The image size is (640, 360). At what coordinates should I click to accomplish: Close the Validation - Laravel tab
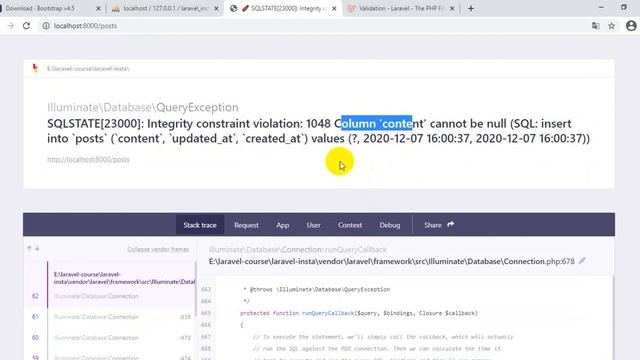(452, 8)
